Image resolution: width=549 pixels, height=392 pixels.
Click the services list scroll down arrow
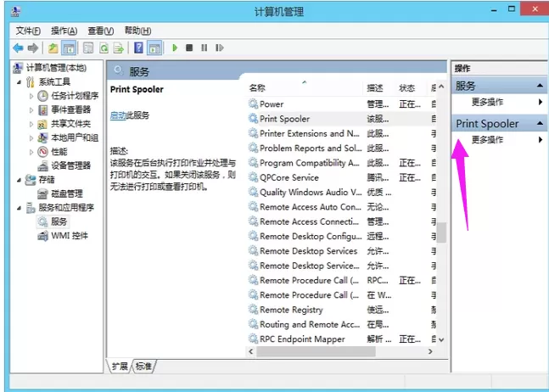point(441,339)
